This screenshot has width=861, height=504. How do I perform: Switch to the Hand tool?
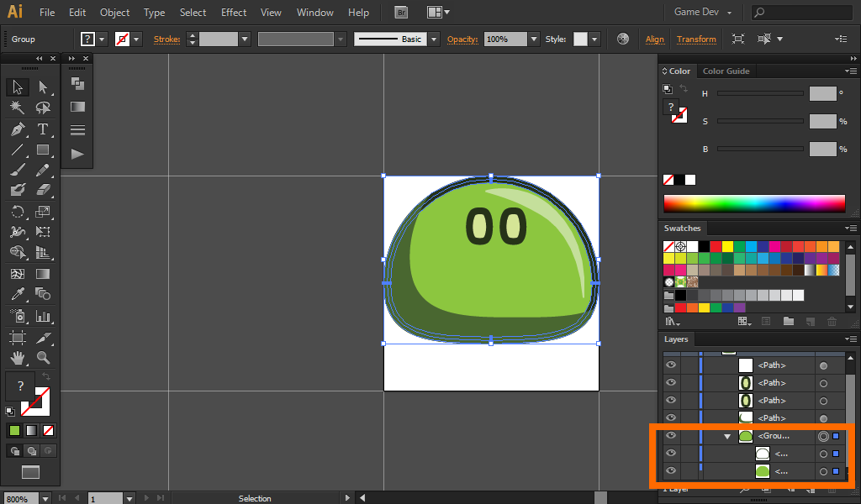(17, 358)
